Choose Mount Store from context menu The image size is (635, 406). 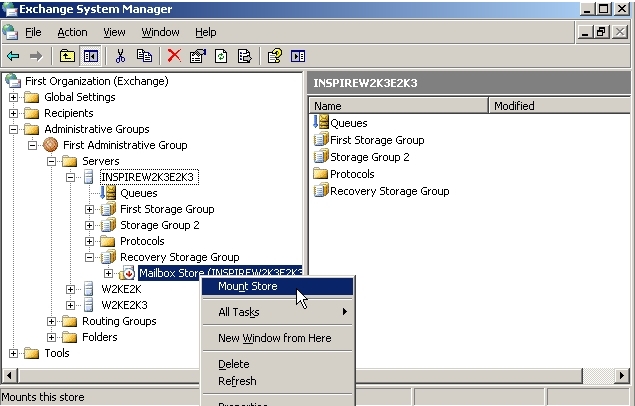pos(278,286)
